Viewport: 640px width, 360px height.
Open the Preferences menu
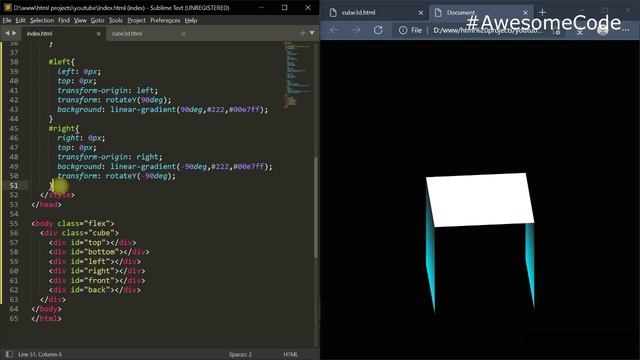pos(165,20)
